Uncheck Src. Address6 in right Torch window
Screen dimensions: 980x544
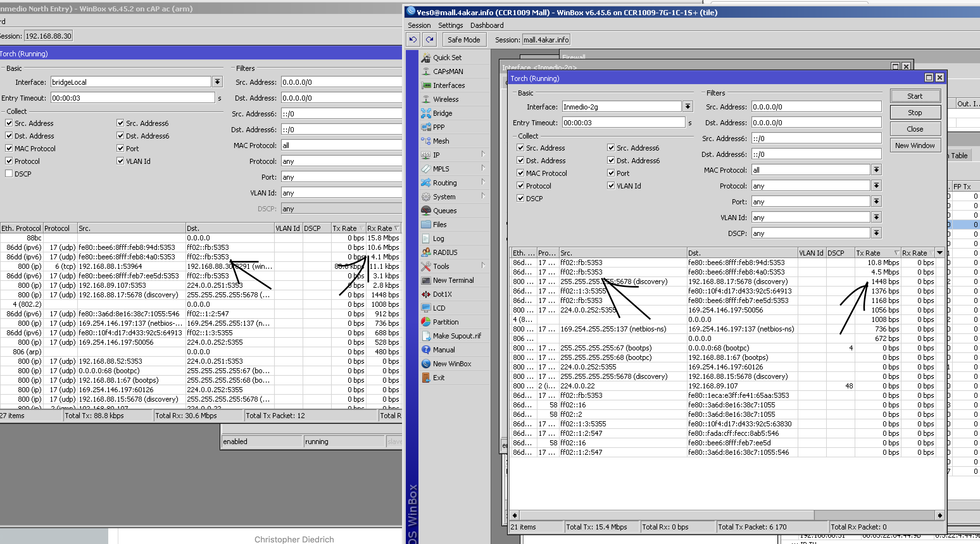611,147
